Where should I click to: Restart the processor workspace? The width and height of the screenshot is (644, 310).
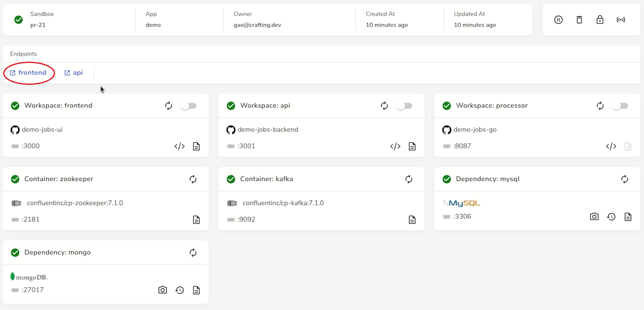click(600, 106)
